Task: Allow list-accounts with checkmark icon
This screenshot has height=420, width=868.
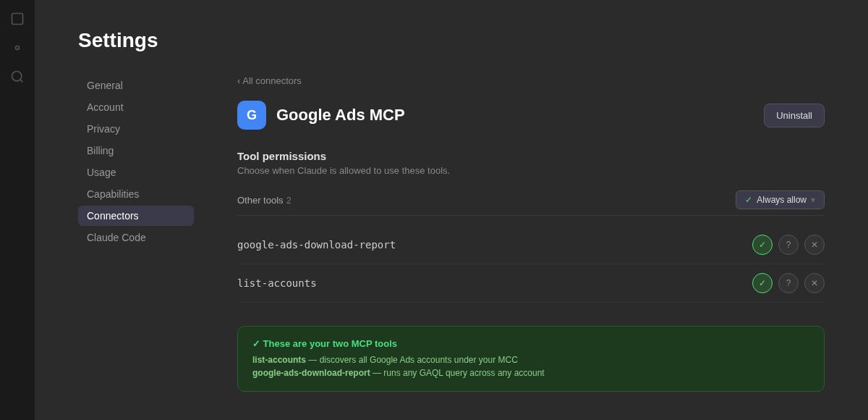Action: pos(762,283)
